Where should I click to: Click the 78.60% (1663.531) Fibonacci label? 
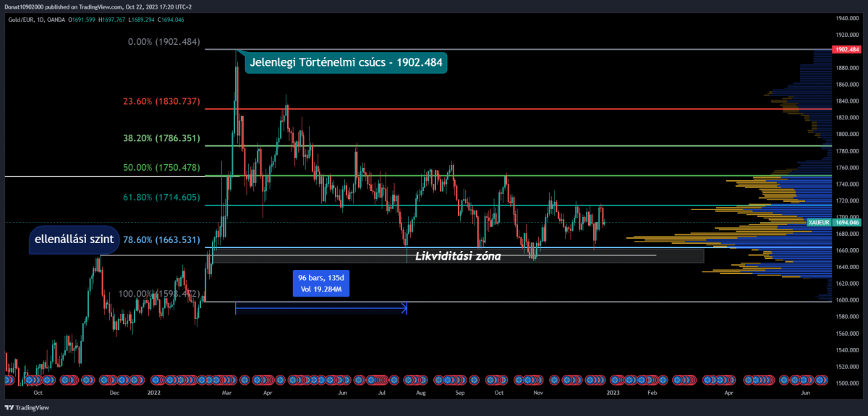161,239
